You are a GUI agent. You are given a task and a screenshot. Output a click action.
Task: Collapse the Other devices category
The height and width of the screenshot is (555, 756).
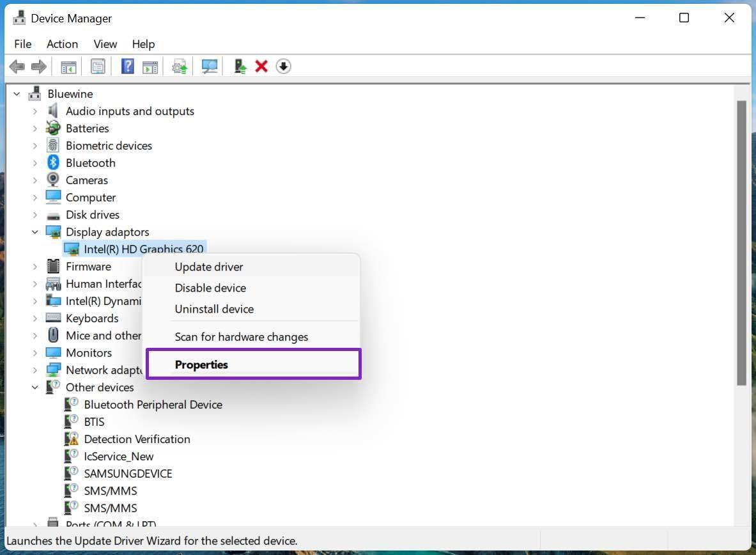point(35,387)
